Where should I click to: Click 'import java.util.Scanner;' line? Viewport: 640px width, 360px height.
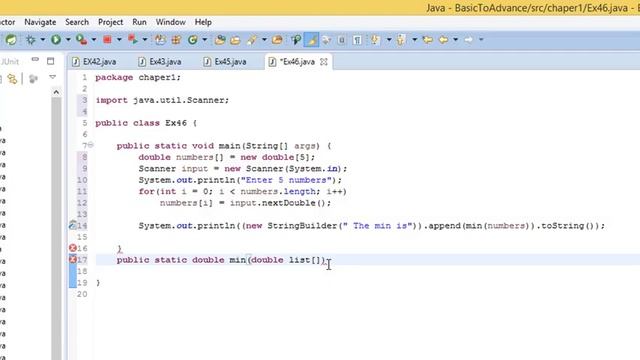pyautogui.click(x=162, y=100)
